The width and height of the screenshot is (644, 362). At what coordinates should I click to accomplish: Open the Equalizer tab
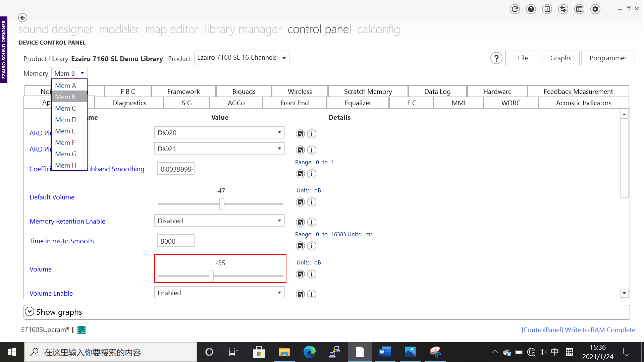[x=358, y=103]
